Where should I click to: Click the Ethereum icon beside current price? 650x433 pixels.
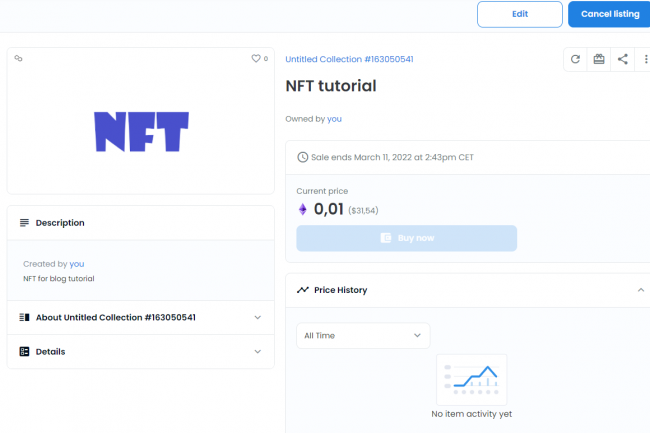[x=303, y=209]
